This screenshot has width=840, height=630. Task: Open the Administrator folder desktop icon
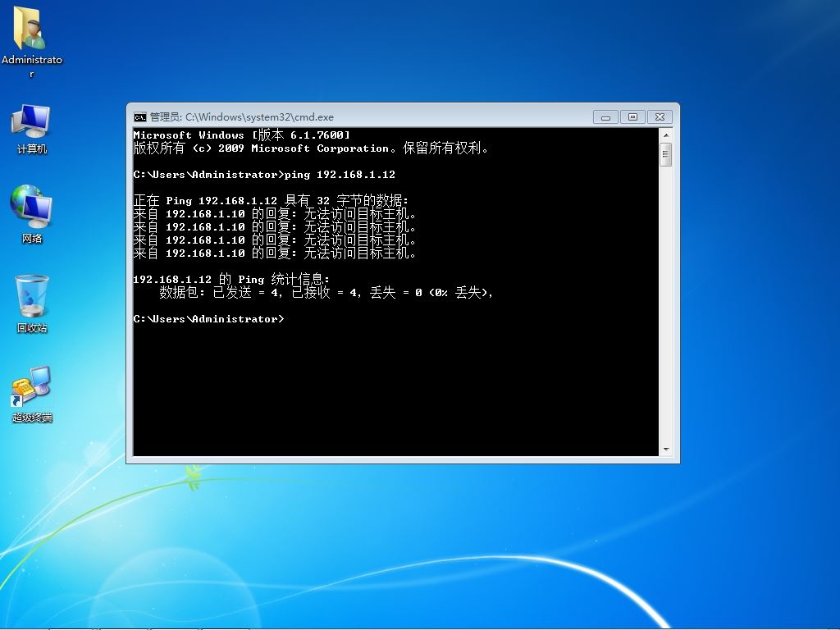[31, 42]
